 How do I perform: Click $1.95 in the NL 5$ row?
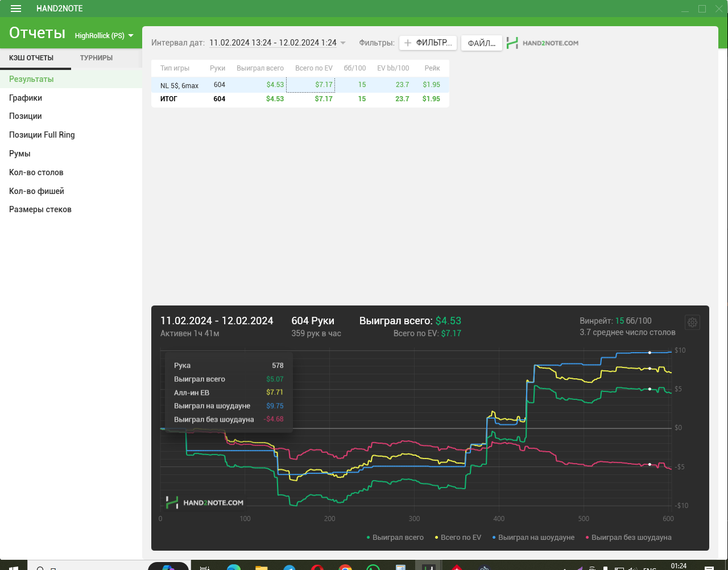click(431, 85)
